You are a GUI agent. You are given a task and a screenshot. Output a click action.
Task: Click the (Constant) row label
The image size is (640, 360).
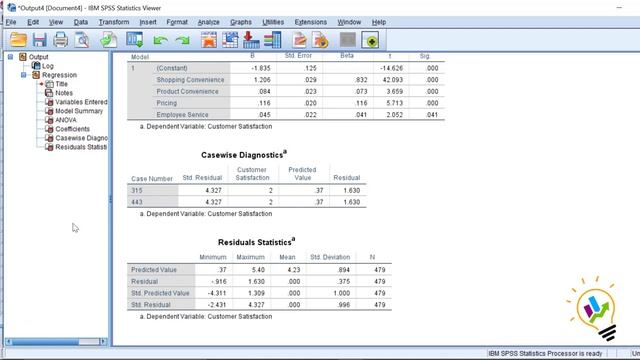[x=172, y=68]
